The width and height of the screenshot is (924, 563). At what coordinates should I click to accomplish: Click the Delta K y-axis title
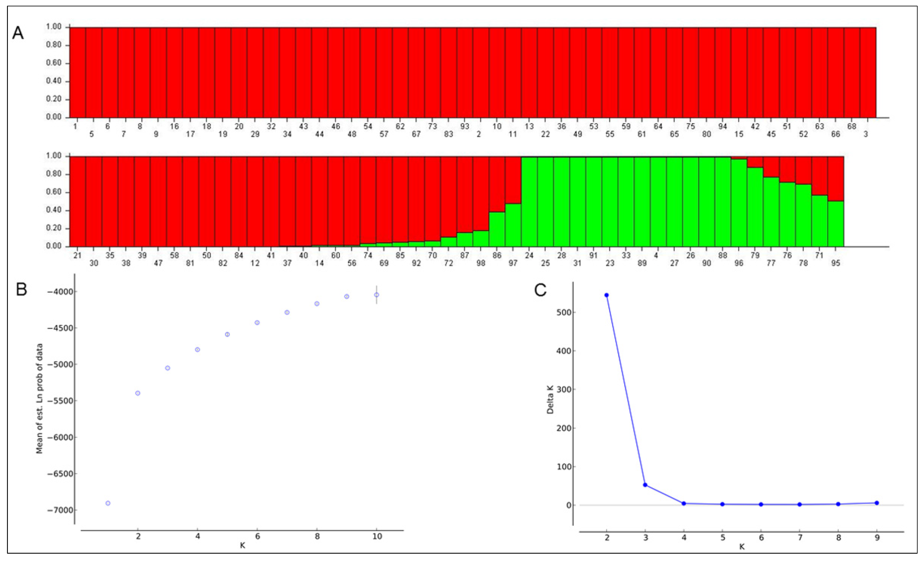coord(550,399)
